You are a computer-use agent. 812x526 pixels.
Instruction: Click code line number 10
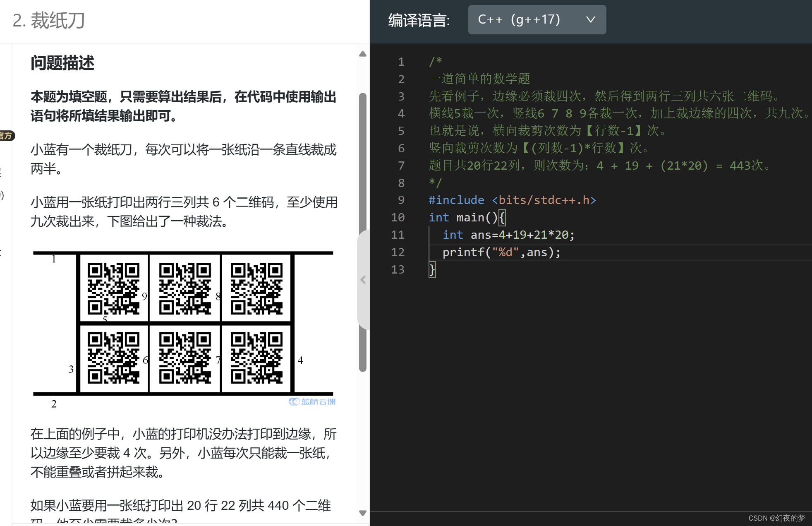[x=398, y=217]
